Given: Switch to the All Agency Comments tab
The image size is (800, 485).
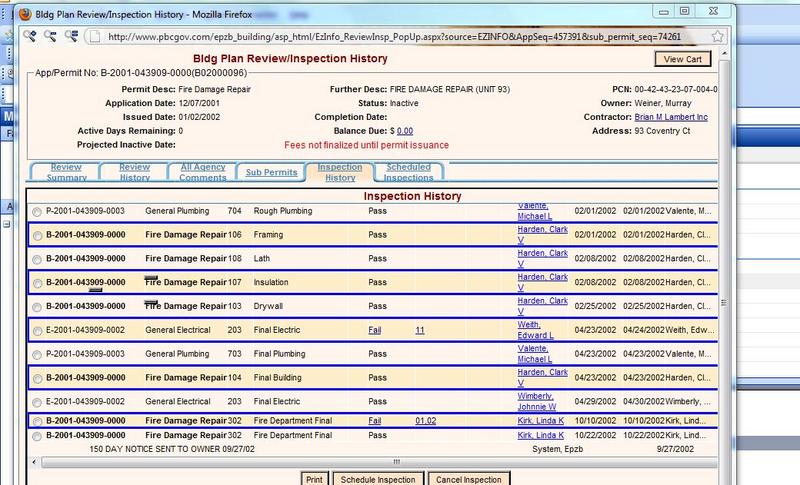Looking at the screenshot, I should pyautogui.click(x=203, y=172).
